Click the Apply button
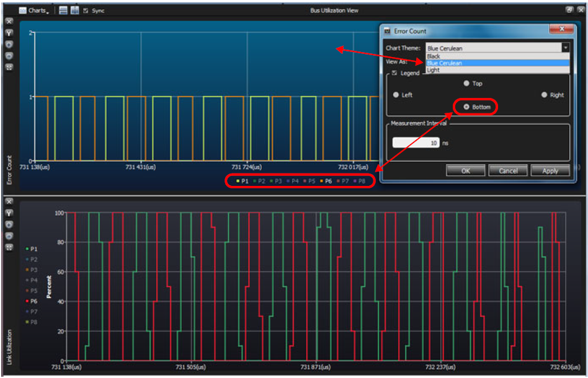The image size is (588, 378). tap(550, 171)
